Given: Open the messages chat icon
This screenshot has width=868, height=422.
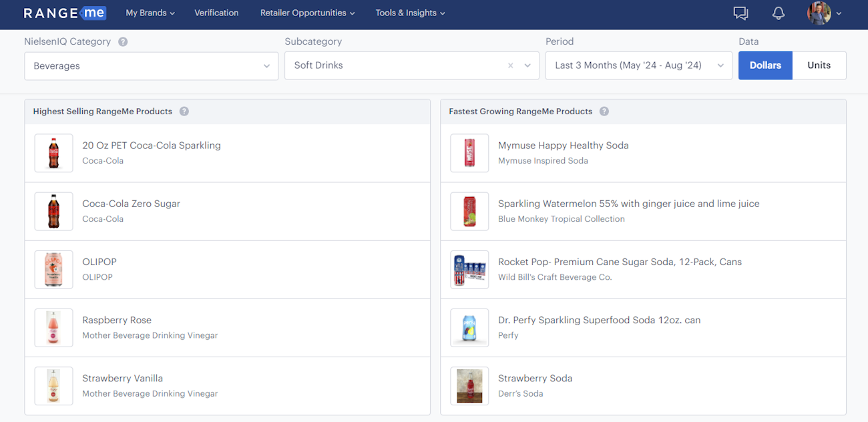Looking at the screenshot, I should tap(740, 13).
